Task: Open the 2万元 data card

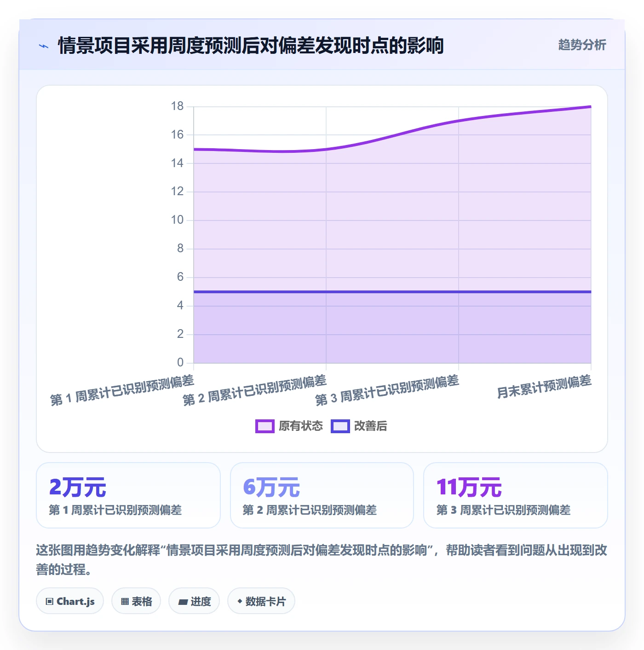Action: pyautogui.click(x=128, y=495)
